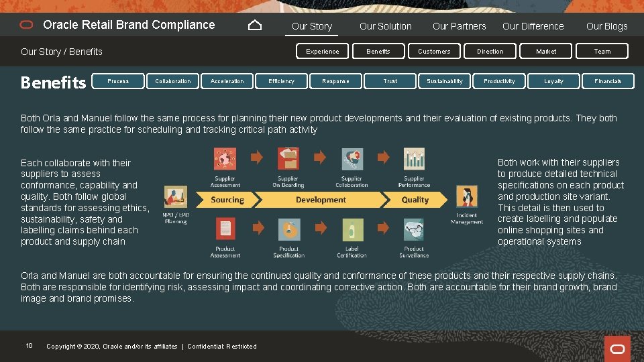Select the Process benefit button
Viewport: 644px width, 362px height.
pos(118,81)
